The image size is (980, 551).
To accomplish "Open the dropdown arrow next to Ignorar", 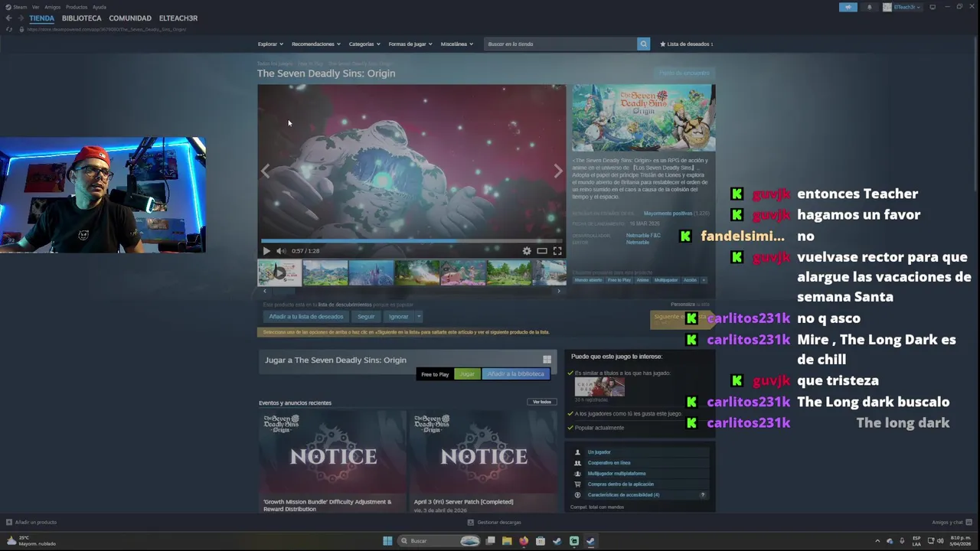I will (x=419, y=317).
